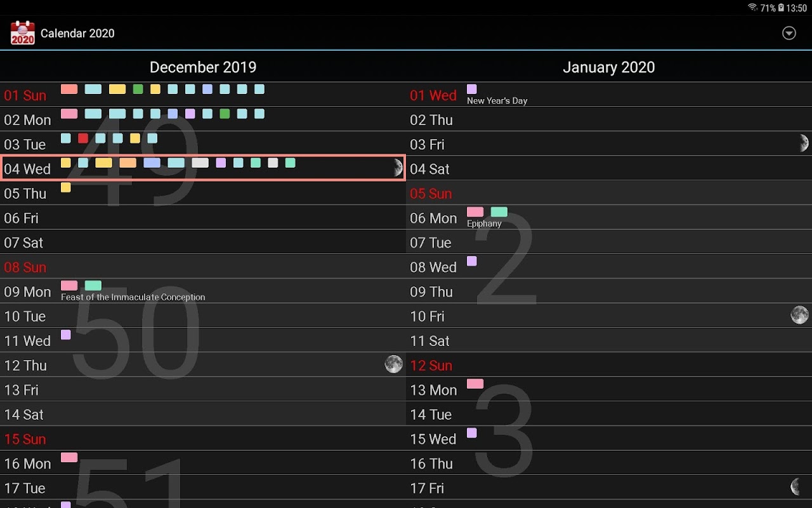Click the pink event marker on 16 Mon December
Image resolution: width=812 pixels, height=508 pixels.
[x=69, y=457]
